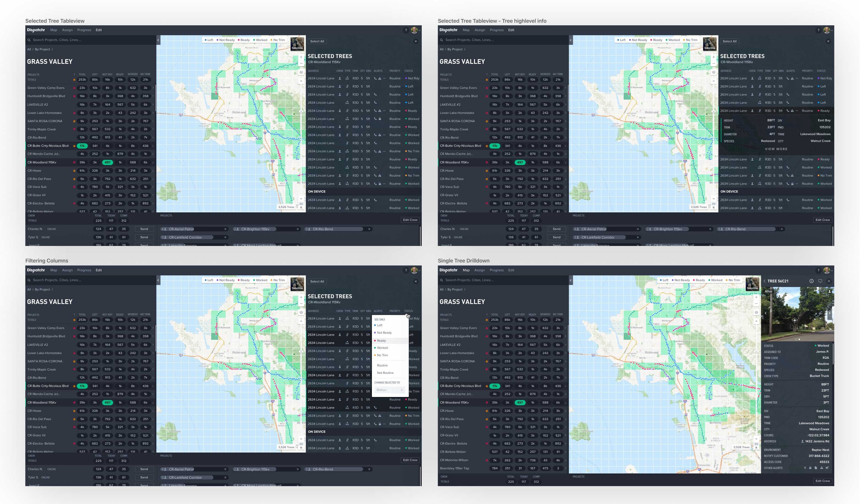Click details scrollbar in Single Tree Drilldown

[x=833, y=355]
